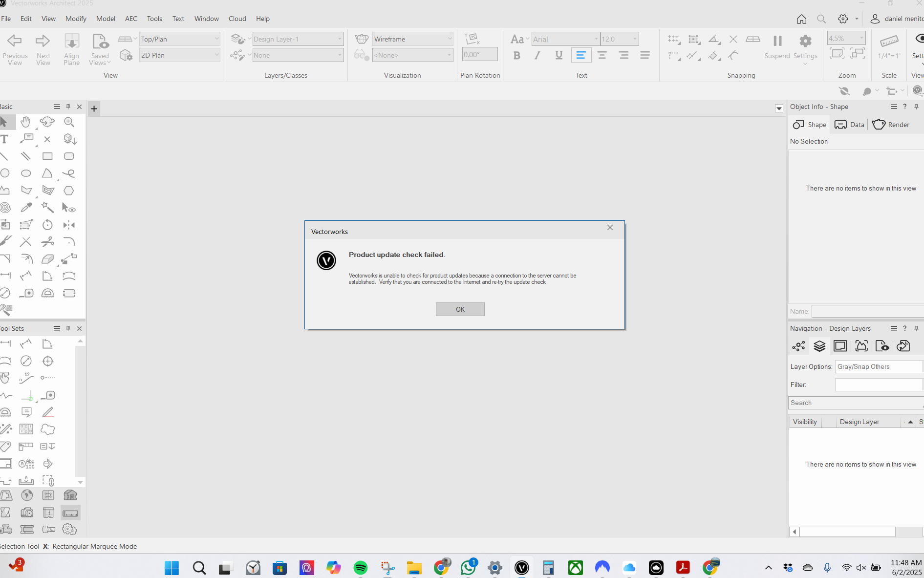The height and width of the screenshot is (578, 924).
Task: Open the Layers tab in Navigation palette
Action: [819, 346]
